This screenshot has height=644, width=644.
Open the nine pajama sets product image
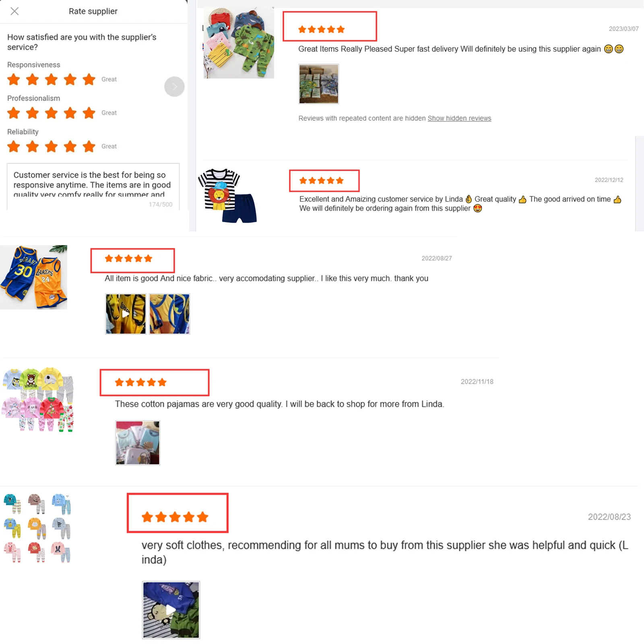pos(37,528)
